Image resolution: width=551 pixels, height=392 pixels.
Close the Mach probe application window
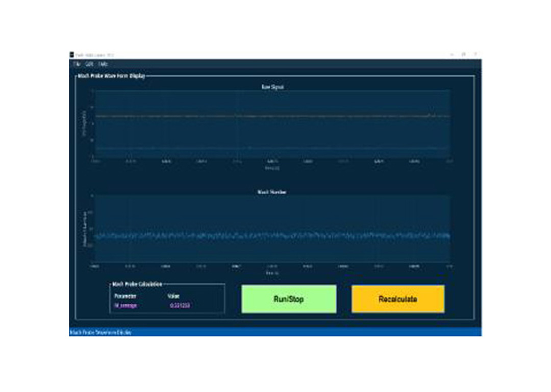coord(475,55)
